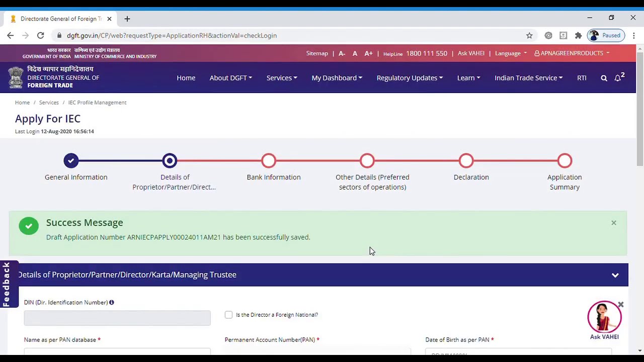Open the notifications bell icon
The width and height of the screenshot is (644, 362).
[x=619, y=77]
